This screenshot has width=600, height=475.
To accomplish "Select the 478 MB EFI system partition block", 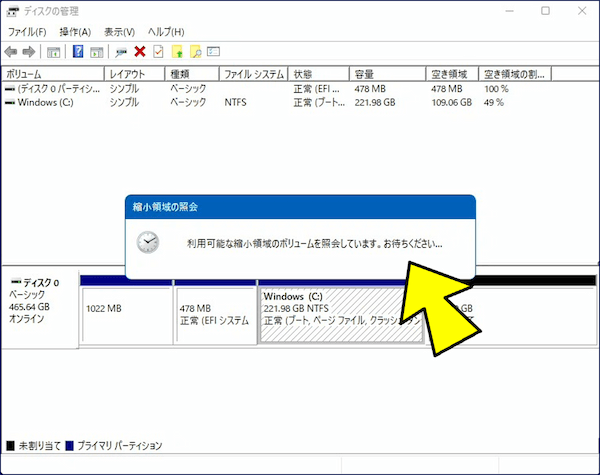I will click(x=215, y=315).
